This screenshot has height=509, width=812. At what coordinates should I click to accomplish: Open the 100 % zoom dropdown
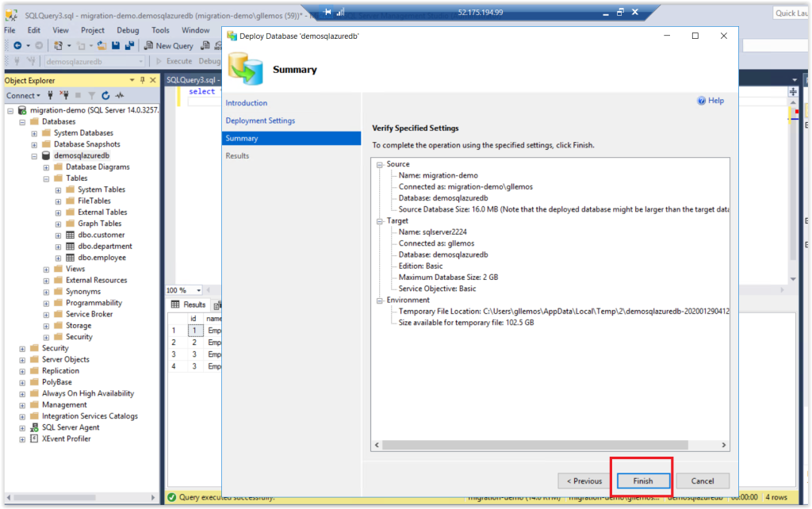(x=198, y=290)
